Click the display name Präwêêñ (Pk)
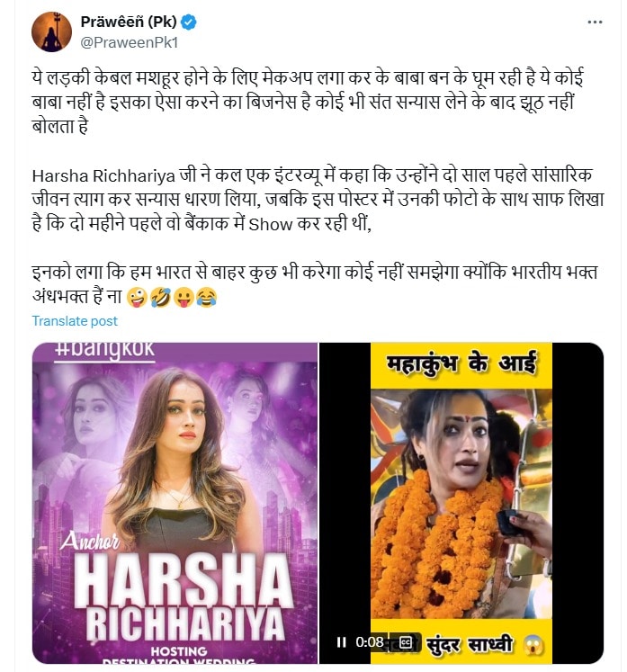This screenshot has height=672, width=627. coord(129,22)
